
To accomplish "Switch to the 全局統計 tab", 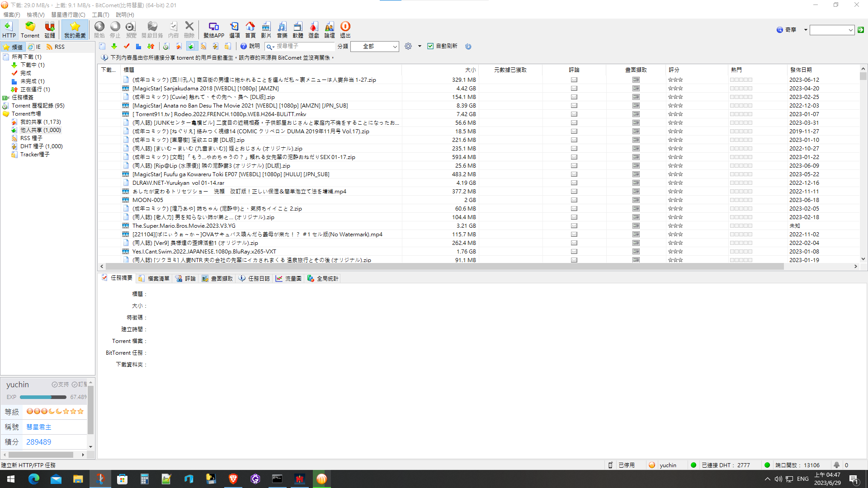I will pos(323,279).
